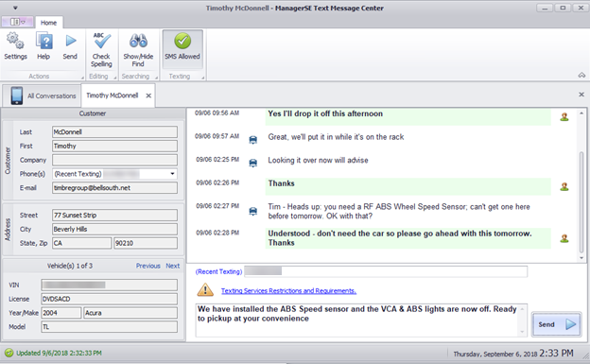Open the Help button in ribbon
Screen dimensions: 590x364
tap(43, 46)
